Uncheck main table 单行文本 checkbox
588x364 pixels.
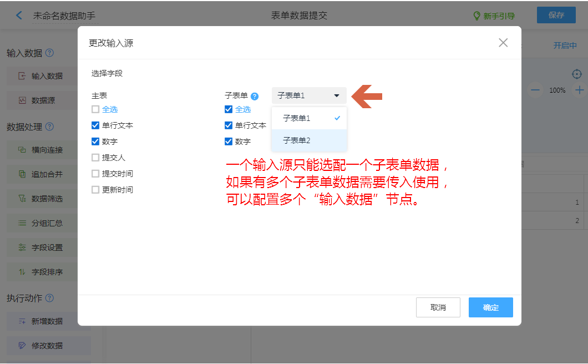pos(95,125)
